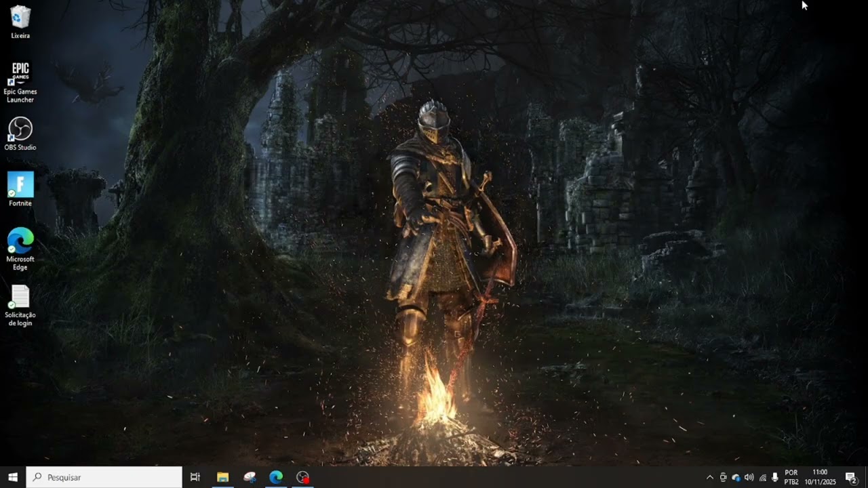Open the POR PTB2 keyboard language switcher
Screen dimensions: 868x488
click(791, 477)
